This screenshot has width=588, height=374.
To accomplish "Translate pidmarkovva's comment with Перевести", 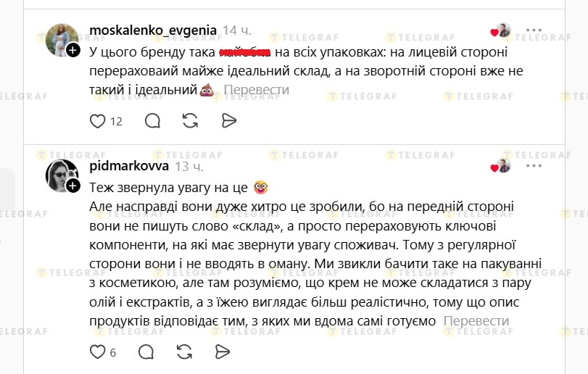I will pyautogui.click(x=476, y=321).
